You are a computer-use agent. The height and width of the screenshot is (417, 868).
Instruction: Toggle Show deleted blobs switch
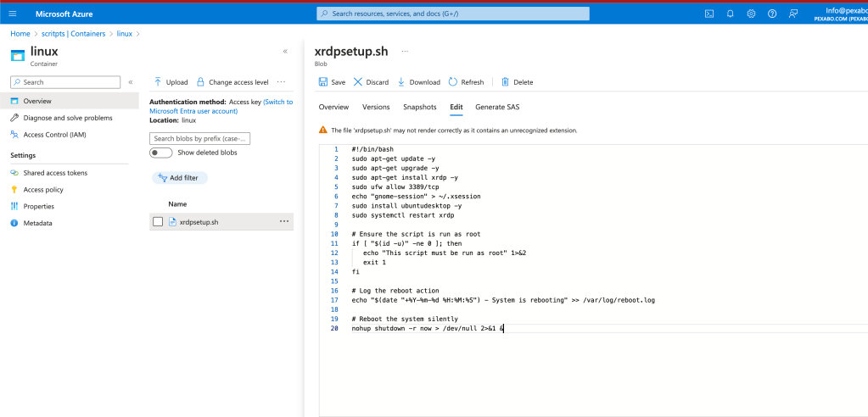(x=160, y=153)
